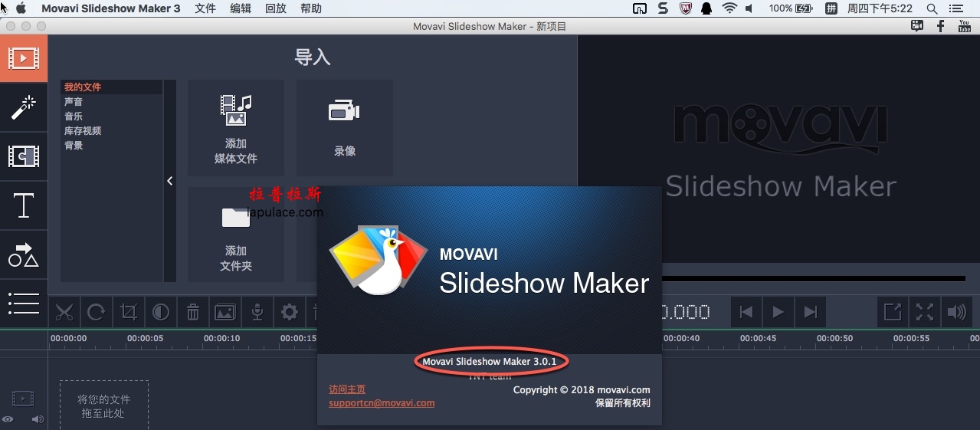Detach the preview window icon
980x430 pixels.
(x=893, y=312)
